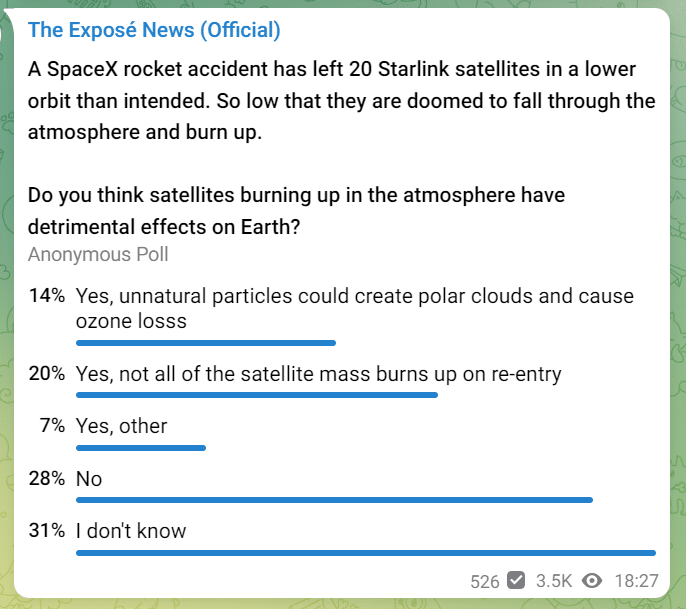686x609 pixels.
Task: Click the 31% percentage label
Action: [47, 530]
